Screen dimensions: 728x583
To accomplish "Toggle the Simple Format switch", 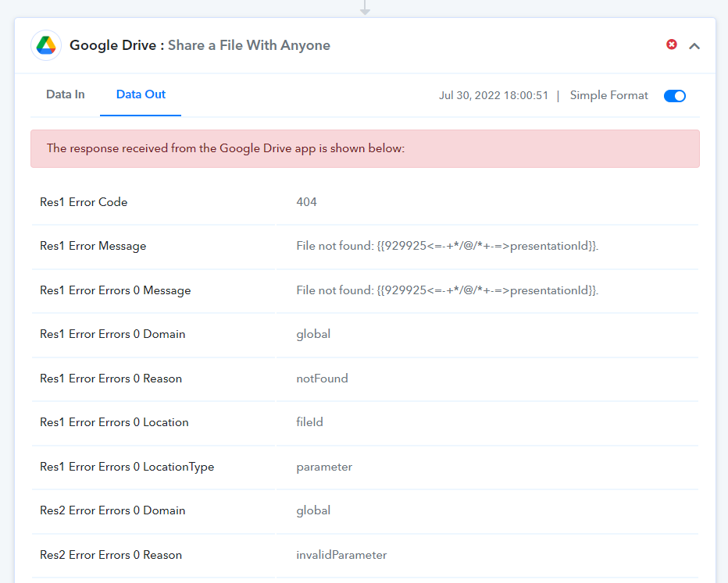I will 675,96.
